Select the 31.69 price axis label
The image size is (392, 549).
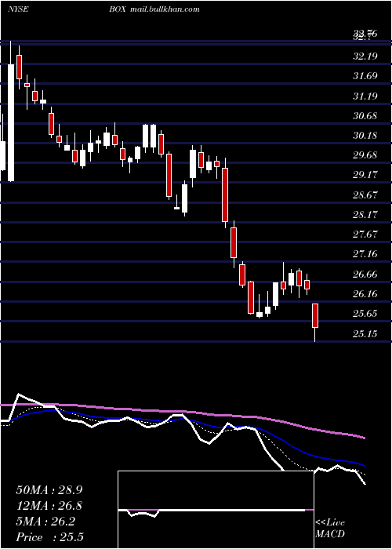click(365, 75)
